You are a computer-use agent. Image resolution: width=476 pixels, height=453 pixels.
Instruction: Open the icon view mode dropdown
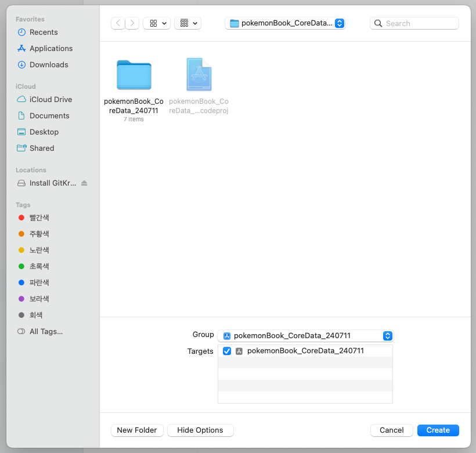[x=157, y=23]
